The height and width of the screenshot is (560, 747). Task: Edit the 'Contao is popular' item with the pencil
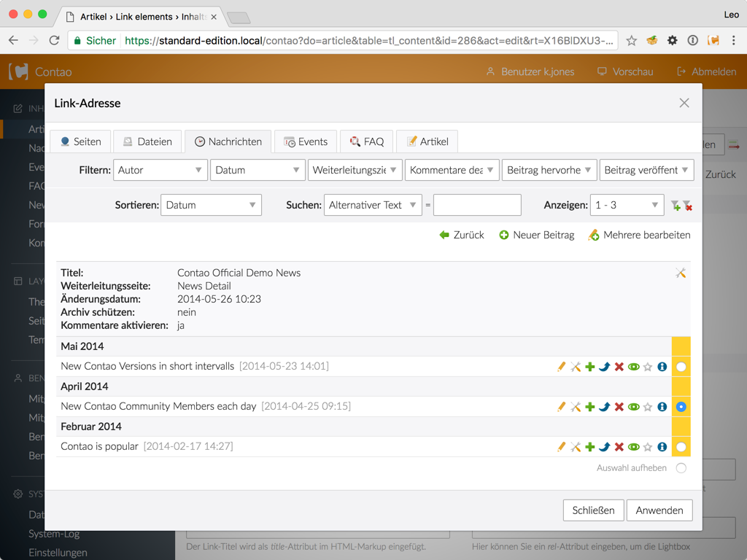[561, 447]
